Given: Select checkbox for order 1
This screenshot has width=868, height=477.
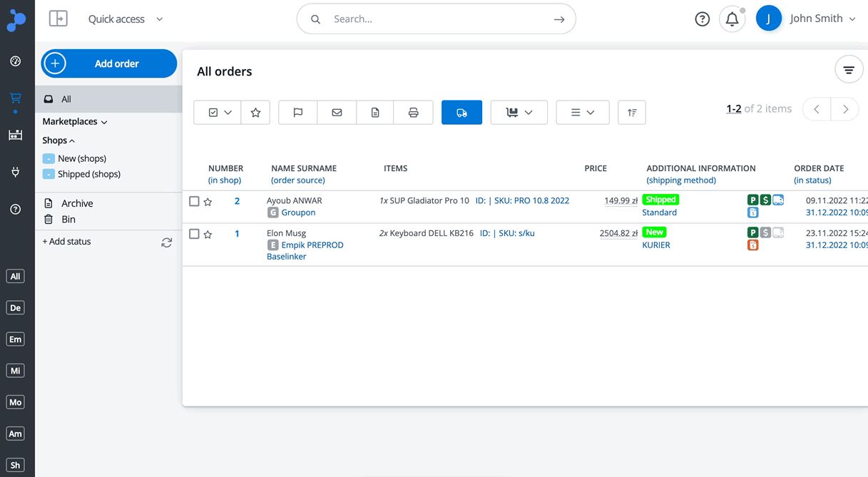Looking at the screenshot, I should pyautogui.click(x=194, y=234).
